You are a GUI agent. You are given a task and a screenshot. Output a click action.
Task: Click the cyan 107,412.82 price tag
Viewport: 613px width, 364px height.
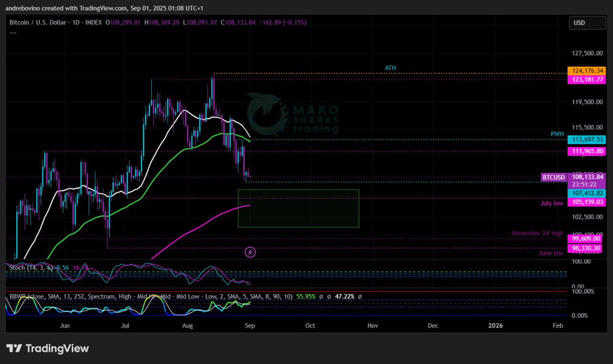tap(586, 193)
